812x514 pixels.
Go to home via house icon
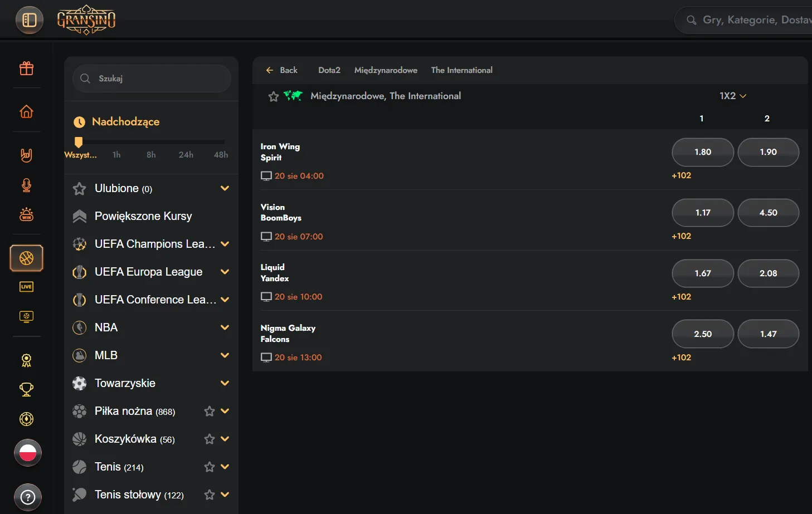(x=26, y=111)
